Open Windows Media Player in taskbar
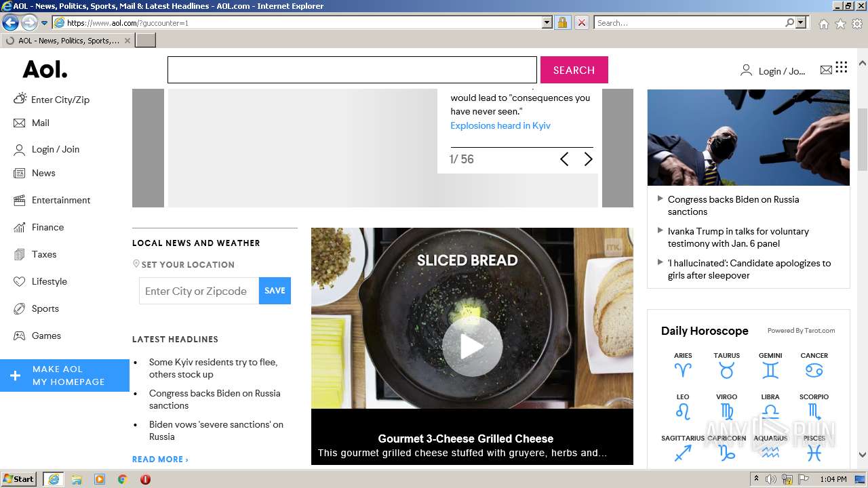 pyautogui.click(x=100, y=479)
